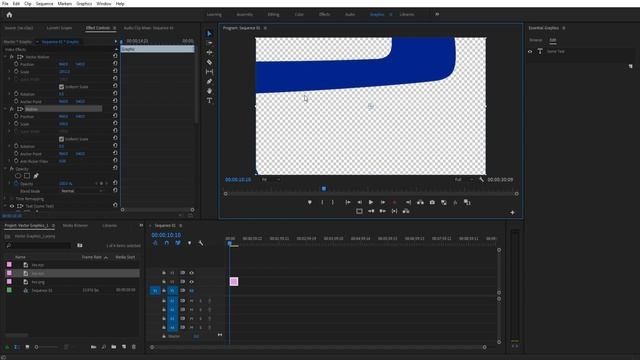The height and width of the screenshot is (360, 640).
Task: Toggle safe margins button
Action: [x=359, y=211]
